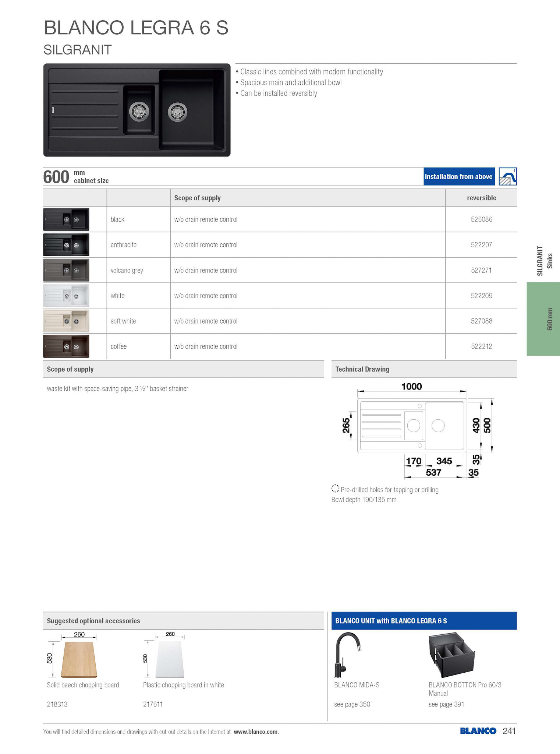Click the main BLANCO LEGRA 6 S product photo
This screenshot has width=560, height=754.
pos(137,110)
